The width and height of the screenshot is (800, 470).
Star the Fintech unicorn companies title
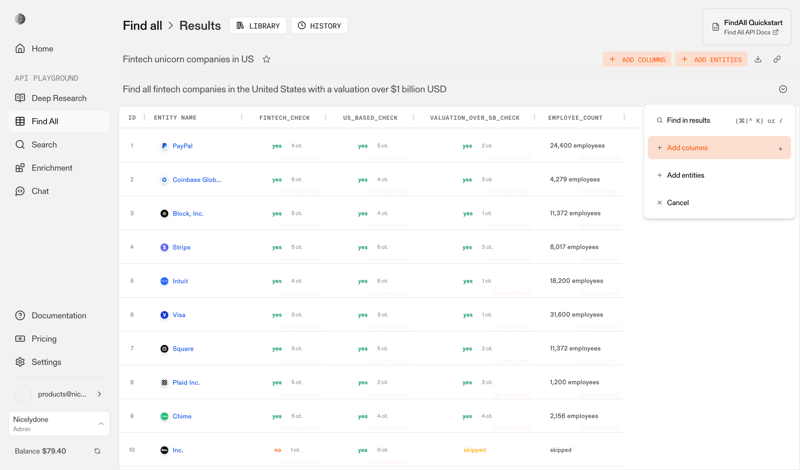[x=266, y=60]
